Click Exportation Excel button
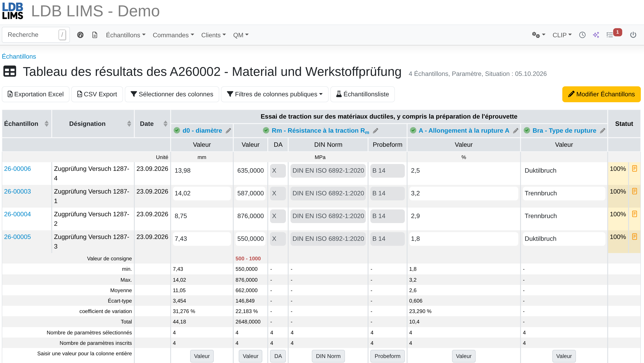Screen dimensions: 644x363 coord(36,94)
